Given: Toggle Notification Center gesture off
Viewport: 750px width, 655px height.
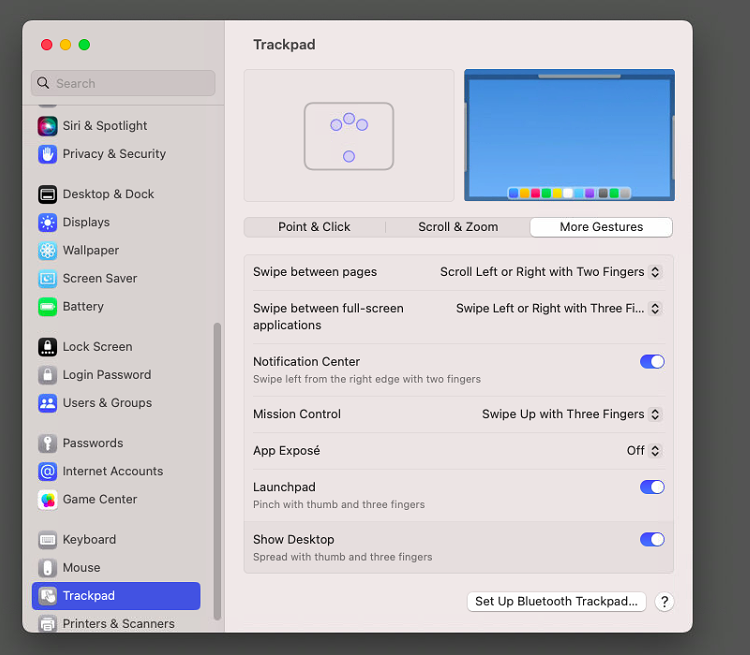Looking at the screenshot, I should click(x=652, y=362).
